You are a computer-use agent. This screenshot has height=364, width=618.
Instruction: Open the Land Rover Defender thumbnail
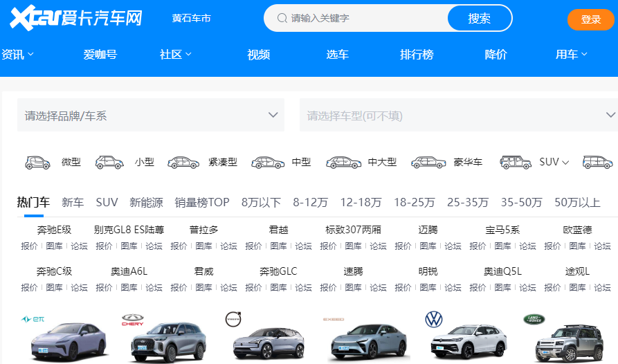570,343
